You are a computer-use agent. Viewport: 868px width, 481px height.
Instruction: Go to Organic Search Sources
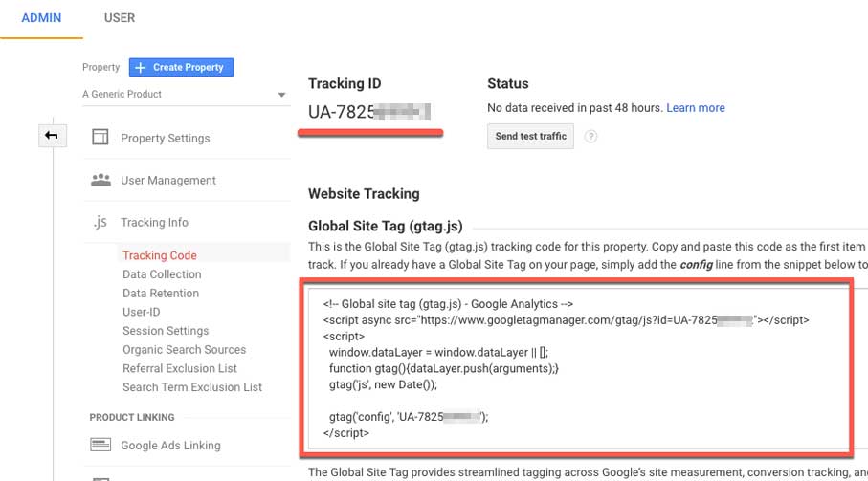click(x=184, y=350)
